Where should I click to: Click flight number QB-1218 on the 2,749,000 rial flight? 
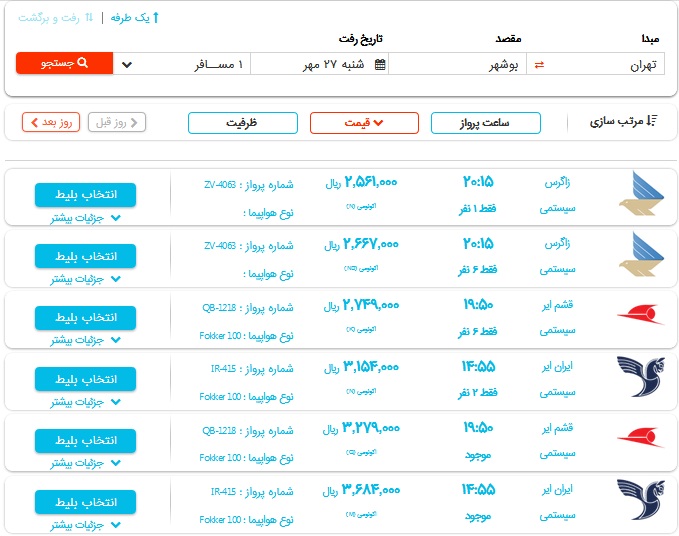tap(219, 308)
